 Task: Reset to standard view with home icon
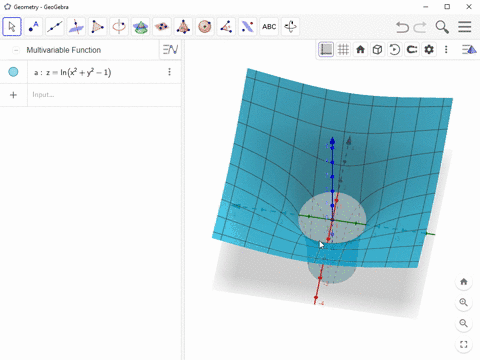360,50
